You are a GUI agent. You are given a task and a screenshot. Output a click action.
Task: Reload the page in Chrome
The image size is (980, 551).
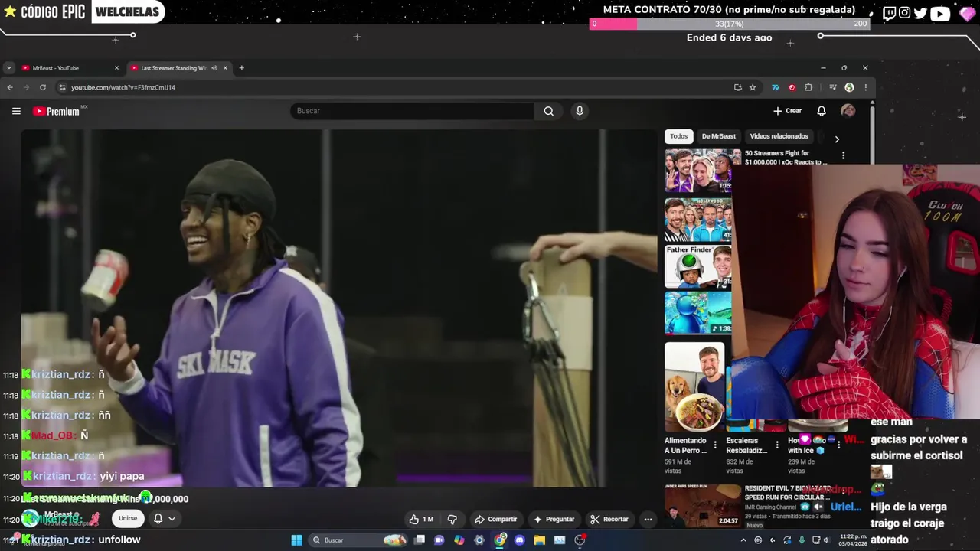click(x=43, y=87)
